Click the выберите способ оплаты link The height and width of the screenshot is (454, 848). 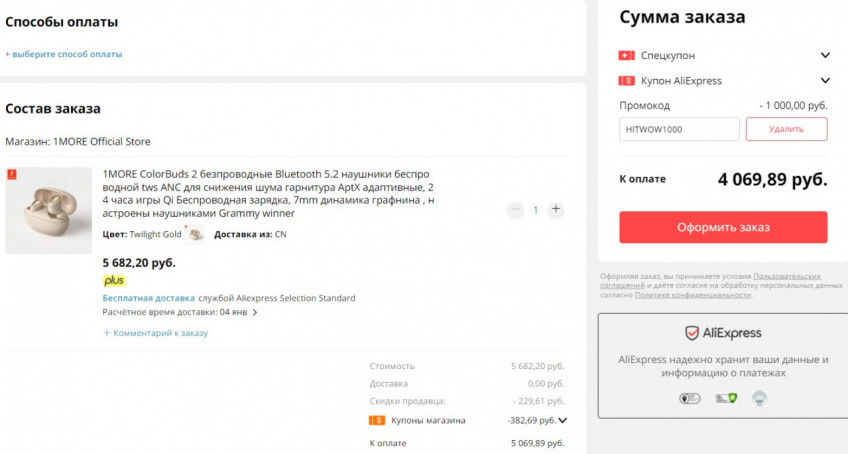64,54
